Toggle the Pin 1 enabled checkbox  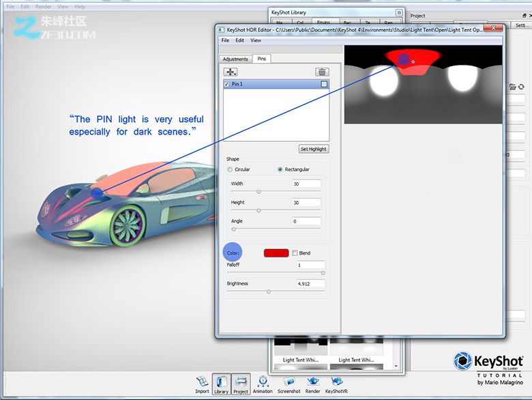pyautogui.click(x=226, y=84)
